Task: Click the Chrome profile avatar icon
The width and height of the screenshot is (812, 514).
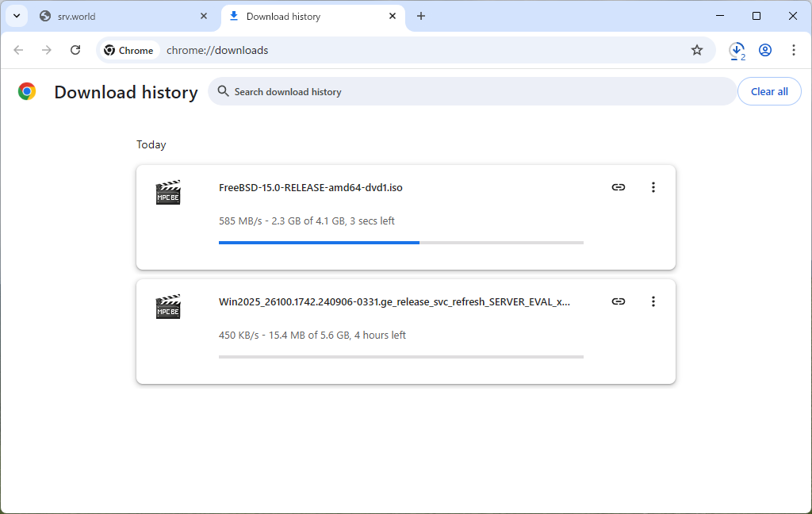Action: 765,50
